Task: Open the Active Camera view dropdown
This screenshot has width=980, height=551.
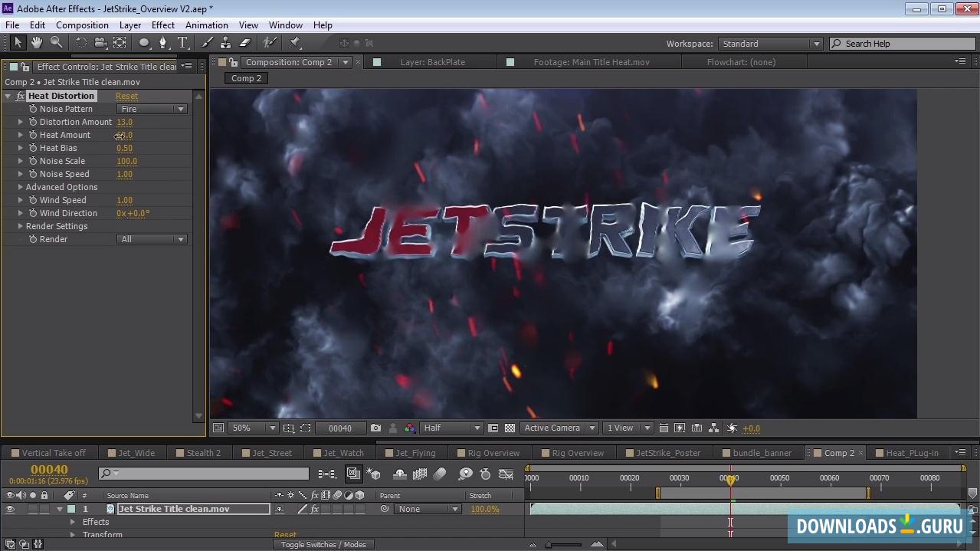Action: point(559,428)
